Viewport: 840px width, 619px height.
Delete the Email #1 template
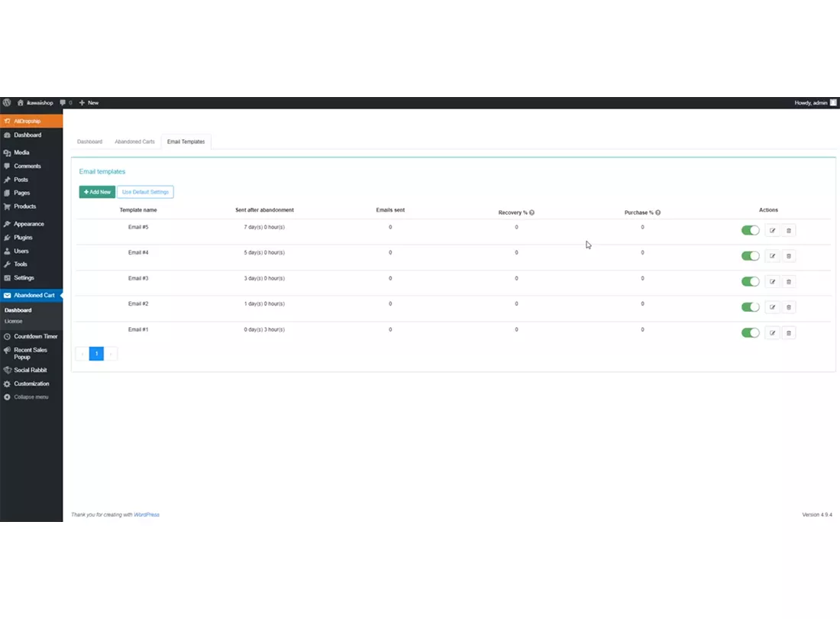point(789,333)
